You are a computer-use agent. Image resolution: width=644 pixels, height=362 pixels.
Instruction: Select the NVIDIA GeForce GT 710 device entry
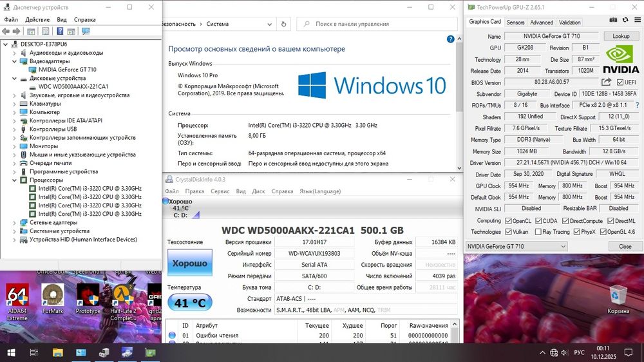68,70
